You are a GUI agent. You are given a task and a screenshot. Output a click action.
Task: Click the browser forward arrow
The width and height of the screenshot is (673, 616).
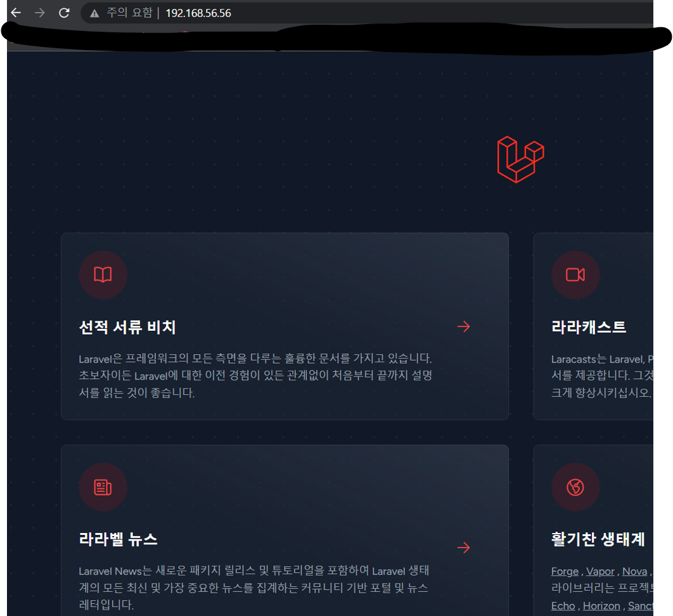[x=40, y=13]
